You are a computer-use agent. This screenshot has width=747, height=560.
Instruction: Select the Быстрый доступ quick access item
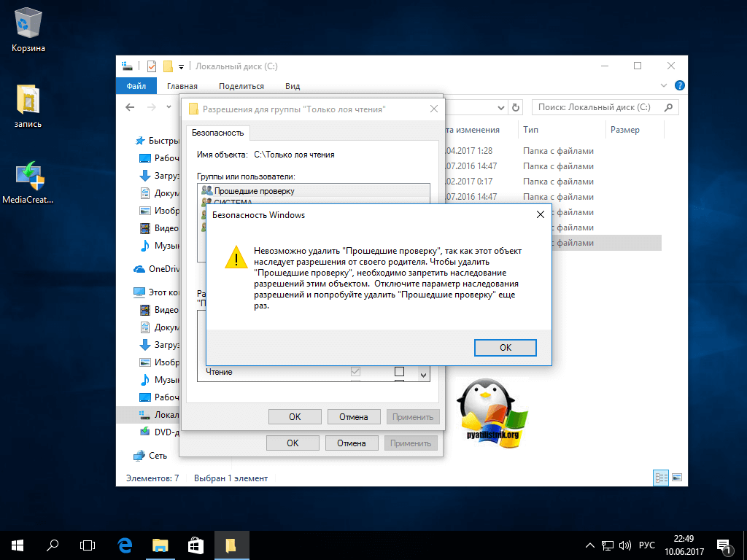pyautogui.click(x=158, y=141)
